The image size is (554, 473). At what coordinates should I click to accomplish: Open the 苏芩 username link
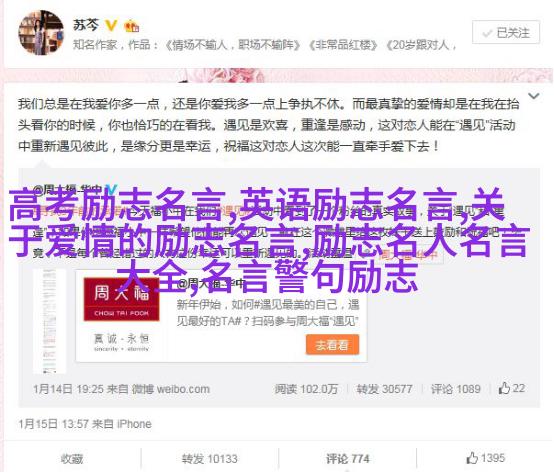(x=86, y=25)
